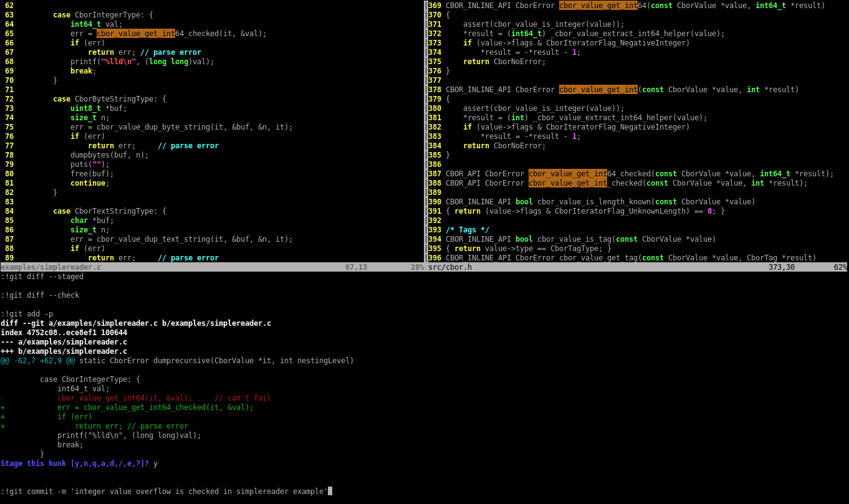The image size is (849, 504).
Task: Click NegativeInteger flag check on line 382
Action: point(577,127)
